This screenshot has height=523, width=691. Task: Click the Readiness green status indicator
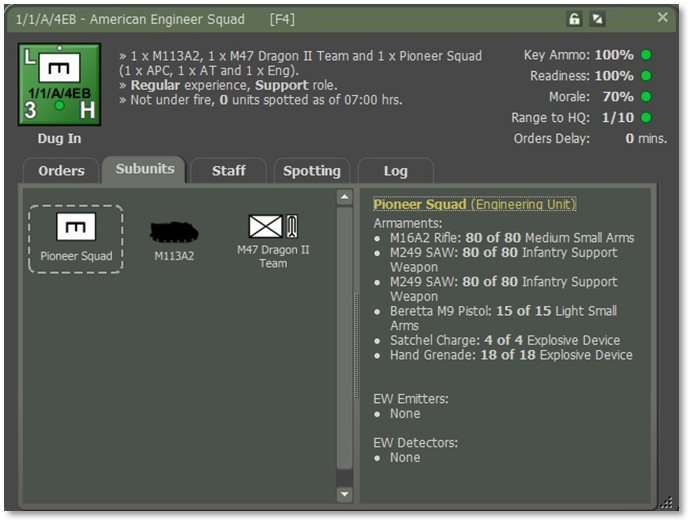pyautogui.click(x=646, y=76)
